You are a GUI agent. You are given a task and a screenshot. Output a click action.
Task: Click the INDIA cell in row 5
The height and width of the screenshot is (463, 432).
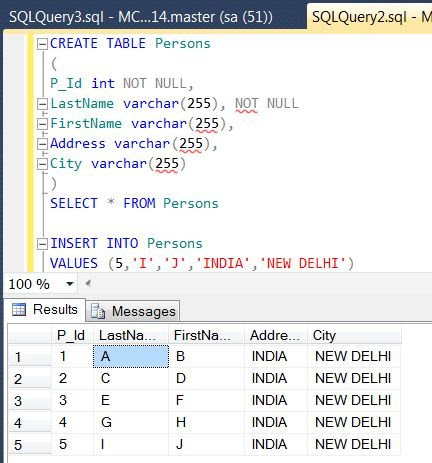coord(276,444)
